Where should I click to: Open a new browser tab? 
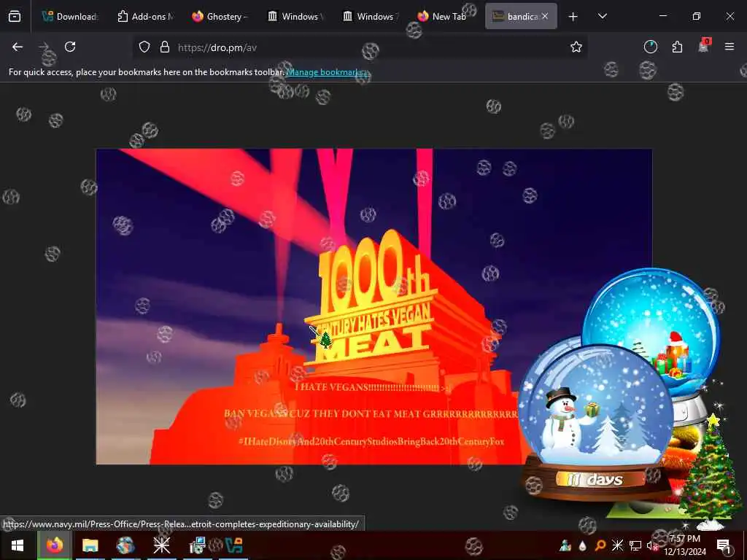[x=573, y=17]
